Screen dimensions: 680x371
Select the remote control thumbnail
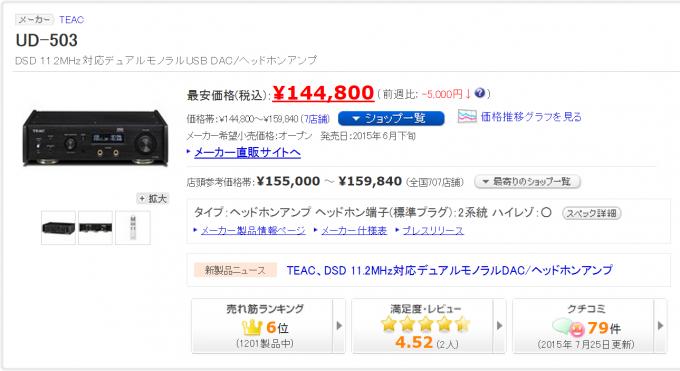[x=133, y=228]
